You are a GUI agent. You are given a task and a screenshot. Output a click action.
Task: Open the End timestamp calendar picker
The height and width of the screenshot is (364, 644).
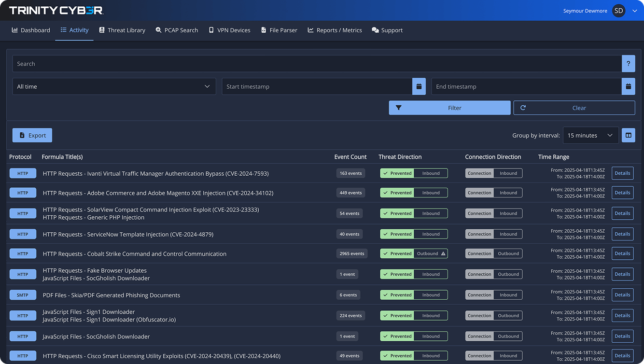[x=628, y=86]
